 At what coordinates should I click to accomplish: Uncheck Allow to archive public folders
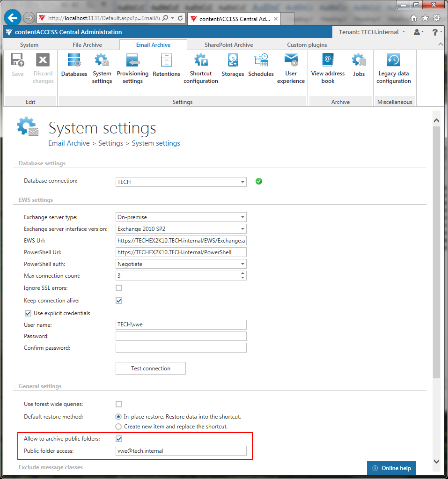[x=119, y=439]
